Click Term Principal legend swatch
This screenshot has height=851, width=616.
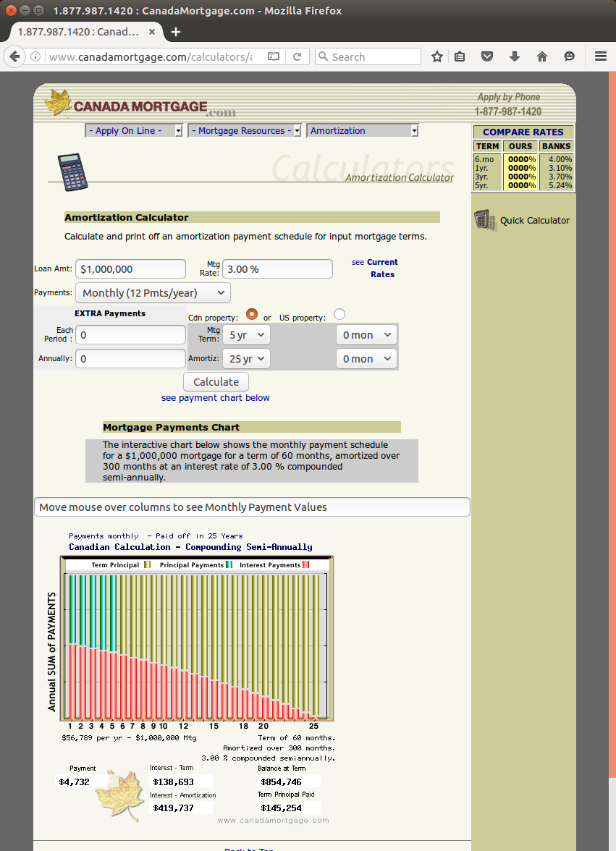coord(147,565)
